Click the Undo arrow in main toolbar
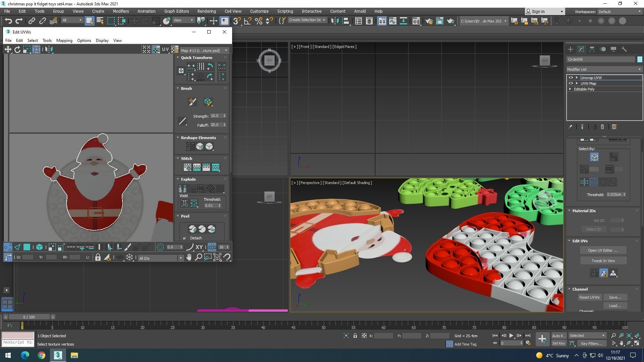644x362 pixels. coord(8,21)
